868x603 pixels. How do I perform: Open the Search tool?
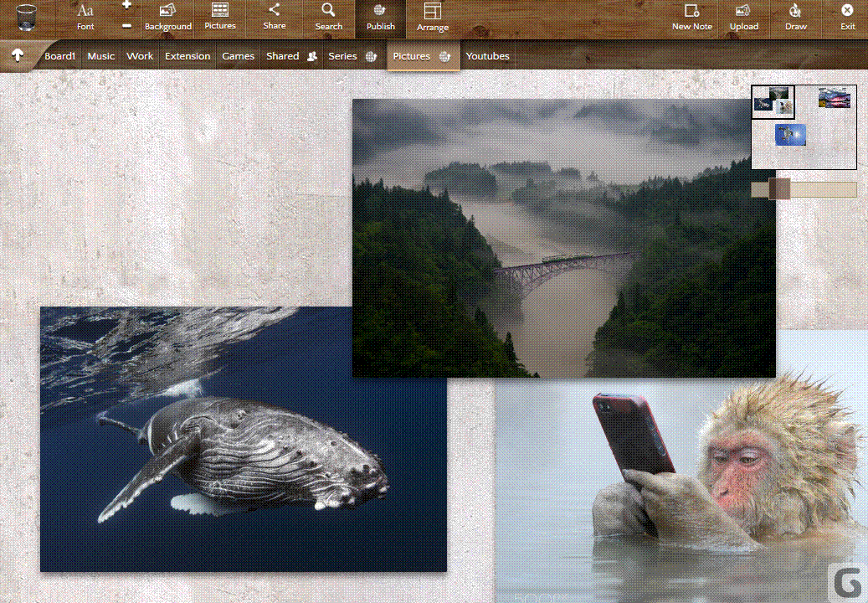329,17
